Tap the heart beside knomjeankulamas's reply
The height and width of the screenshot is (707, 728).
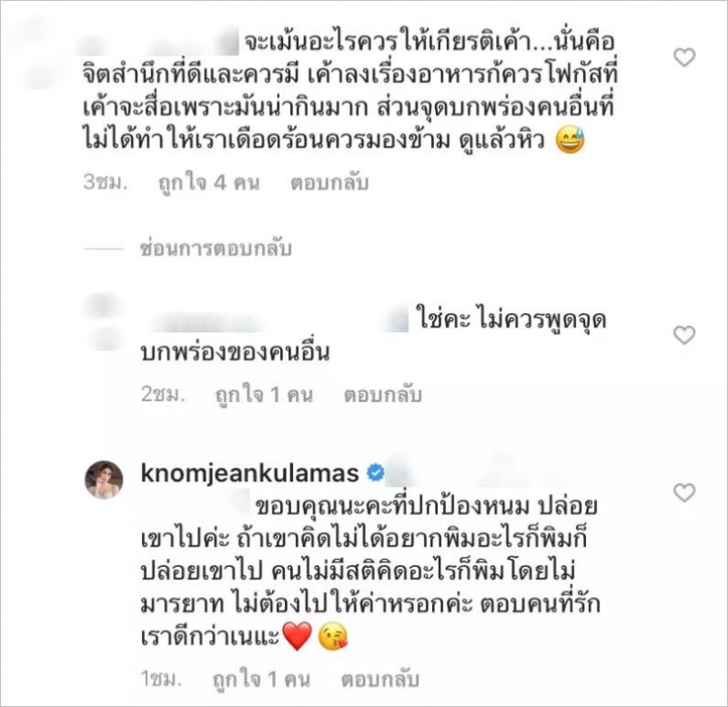point(684,492)
